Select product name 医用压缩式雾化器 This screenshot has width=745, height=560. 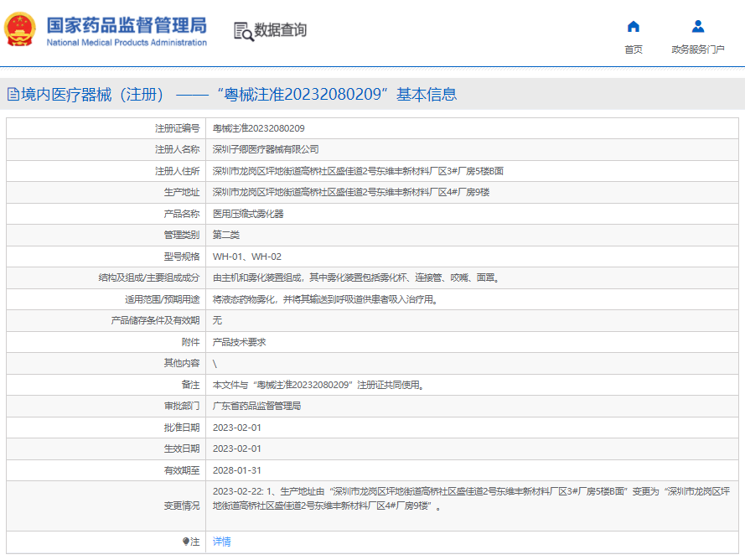tap(248, 214)
